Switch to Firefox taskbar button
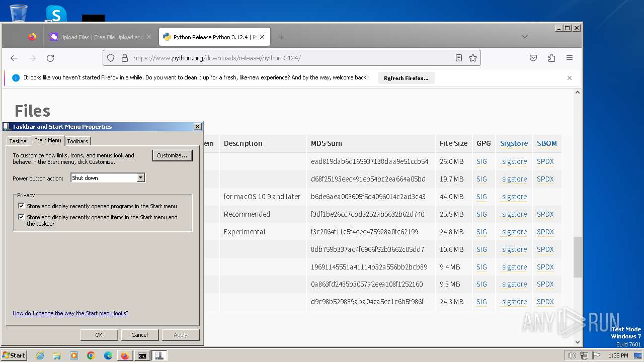 click(x=125, y=355)
